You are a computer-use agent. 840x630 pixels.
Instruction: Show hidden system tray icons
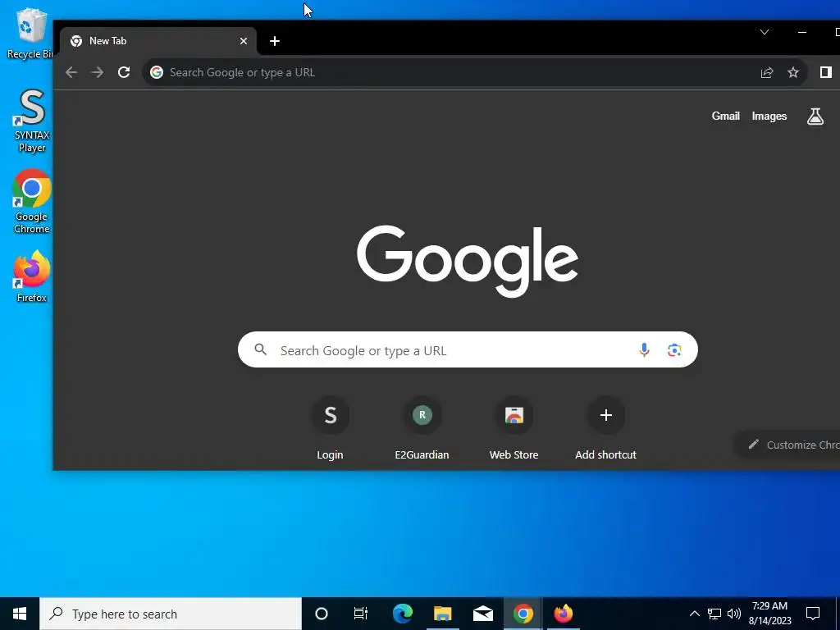[694, 614]
